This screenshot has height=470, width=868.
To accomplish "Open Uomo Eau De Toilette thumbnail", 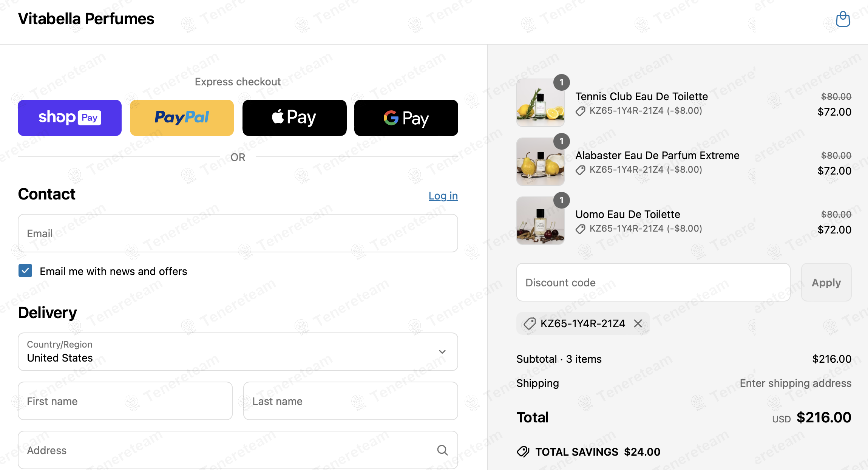I will point(541,221).
